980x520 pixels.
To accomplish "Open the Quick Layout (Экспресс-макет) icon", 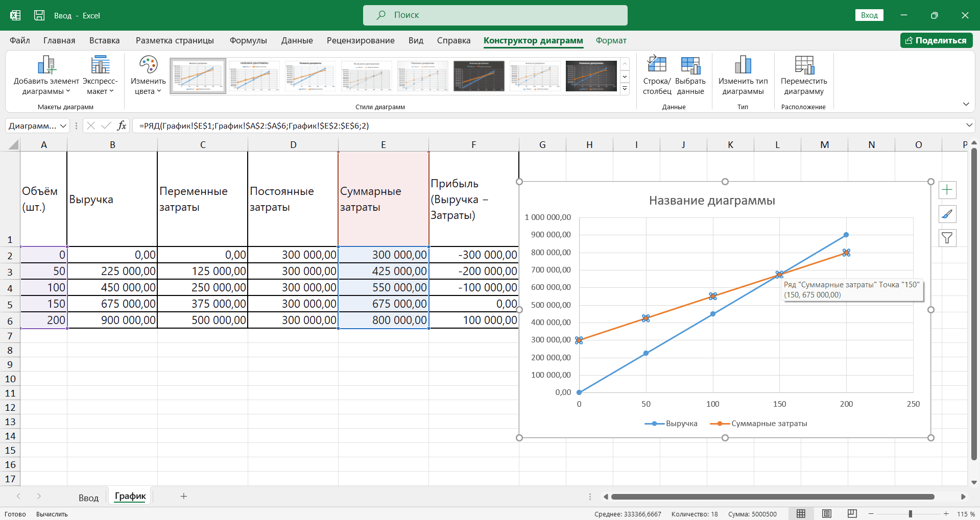I will [x=100, y=65].
